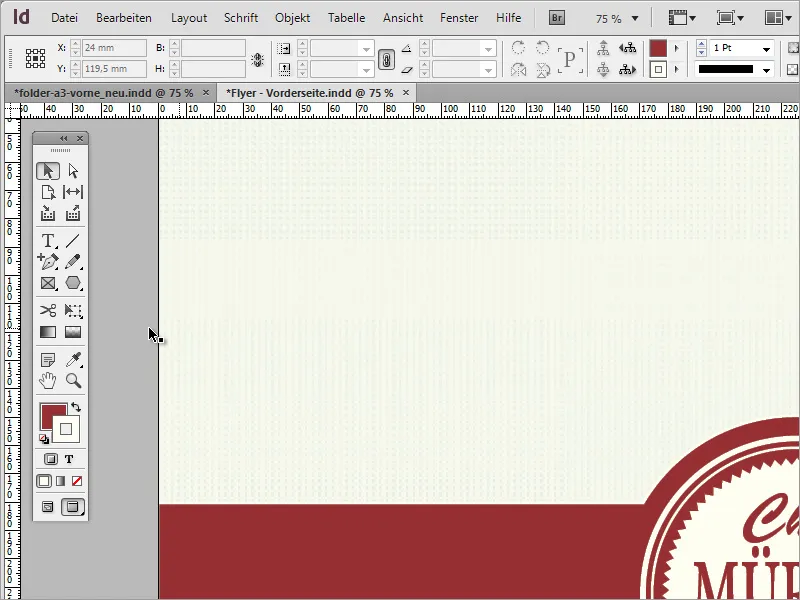
Task: Close the Flyer - Vorderseite.indd tab
Action: point(406,92)
